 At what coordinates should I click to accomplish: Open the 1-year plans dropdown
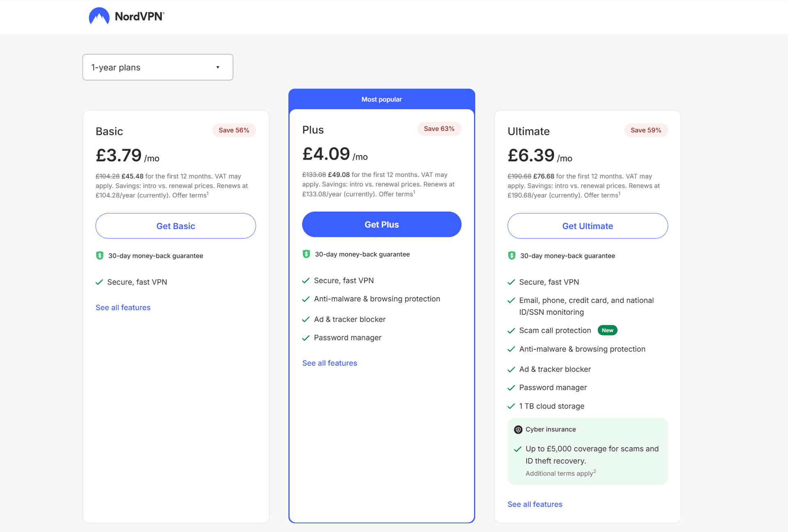(x=158, y=67)
